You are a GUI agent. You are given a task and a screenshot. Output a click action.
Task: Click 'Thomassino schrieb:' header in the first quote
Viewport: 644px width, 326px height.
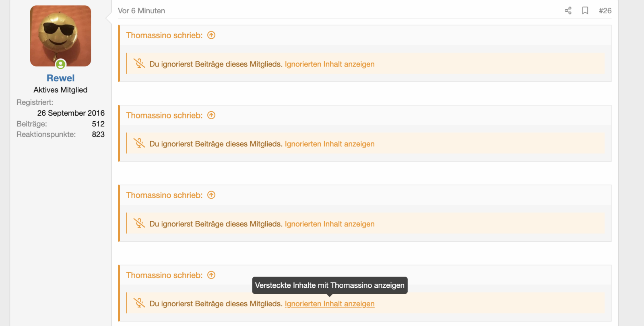click(164, 35)
